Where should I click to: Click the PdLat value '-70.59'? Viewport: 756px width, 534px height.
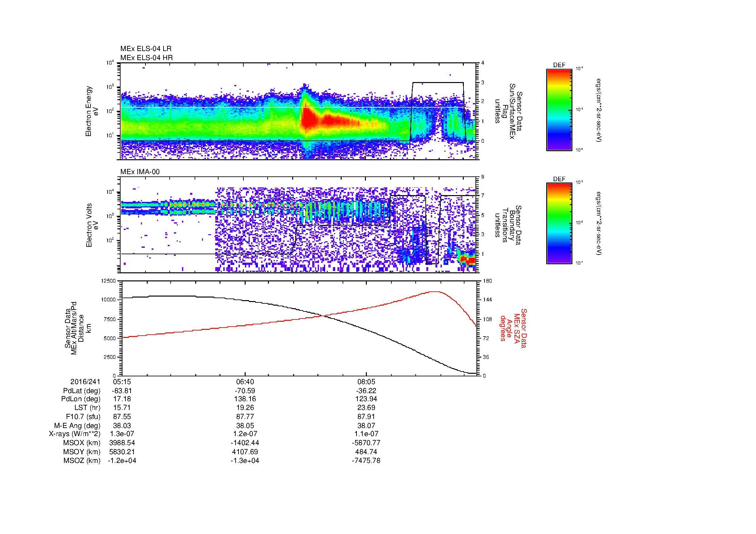[245, 391]
